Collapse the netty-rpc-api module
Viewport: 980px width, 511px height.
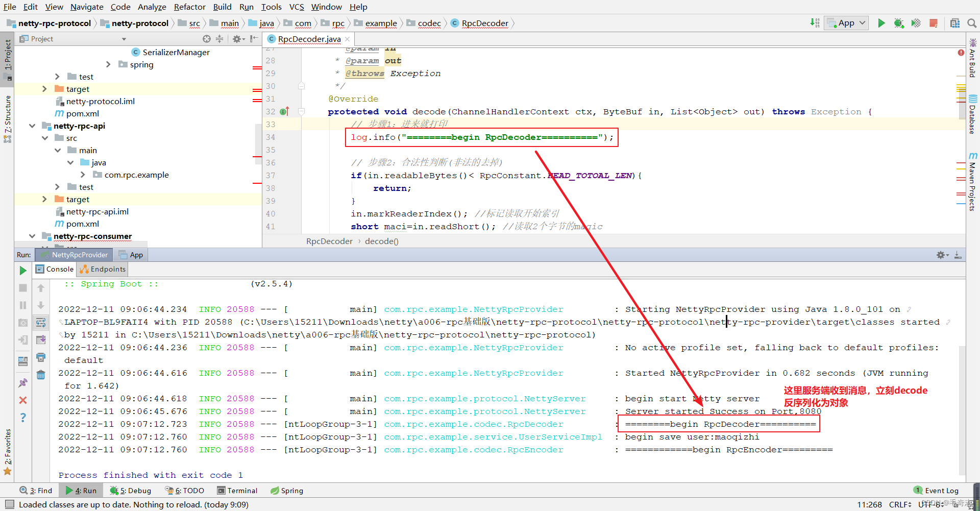(x=32, y=126)
